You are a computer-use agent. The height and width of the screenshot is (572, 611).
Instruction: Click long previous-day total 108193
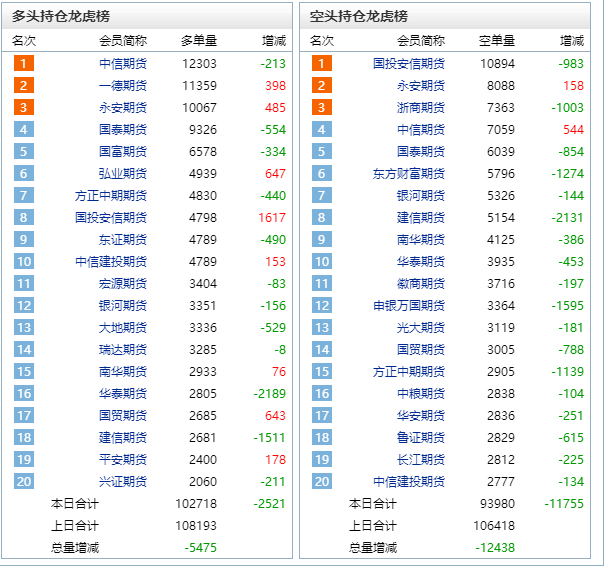[196, 526]
